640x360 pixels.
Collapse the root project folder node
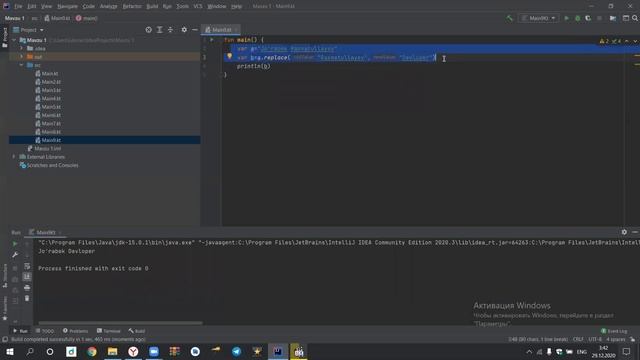15,40
